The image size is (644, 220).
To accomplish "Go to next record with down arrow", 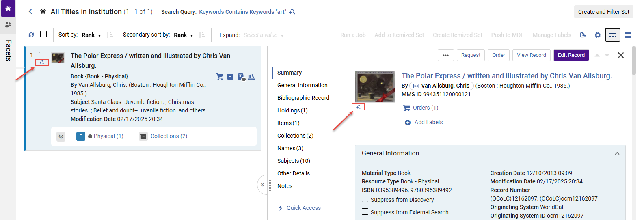I will 607,55.
